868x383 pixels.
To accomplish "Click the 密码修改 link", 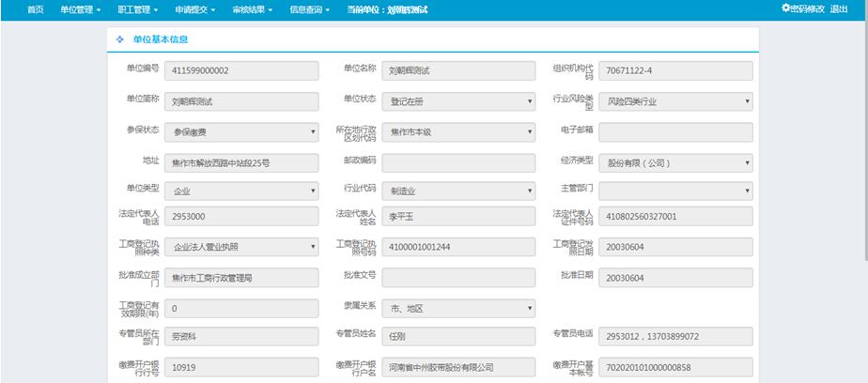I will pyautogui.click(x=808, y=8).
